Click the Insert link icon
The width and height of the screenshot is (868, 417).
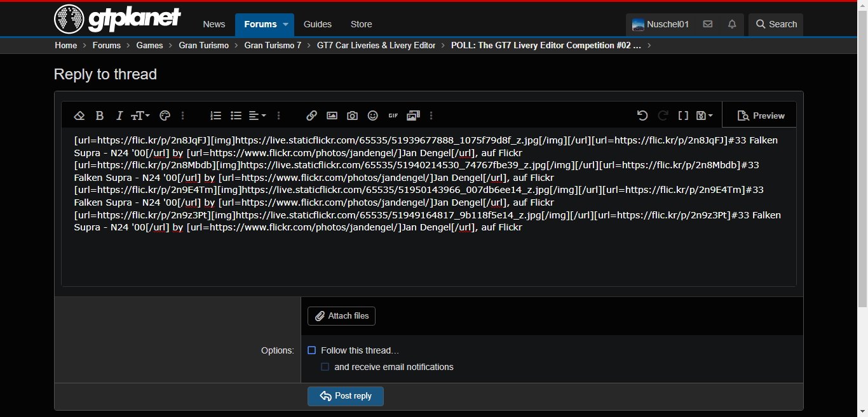tap(311, 116)
